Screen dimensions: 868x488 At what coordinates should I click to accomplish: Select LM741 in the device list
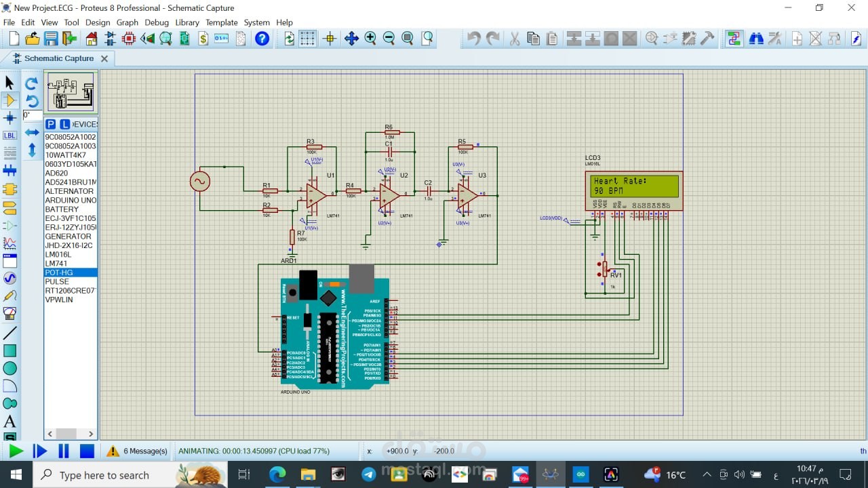71,264
